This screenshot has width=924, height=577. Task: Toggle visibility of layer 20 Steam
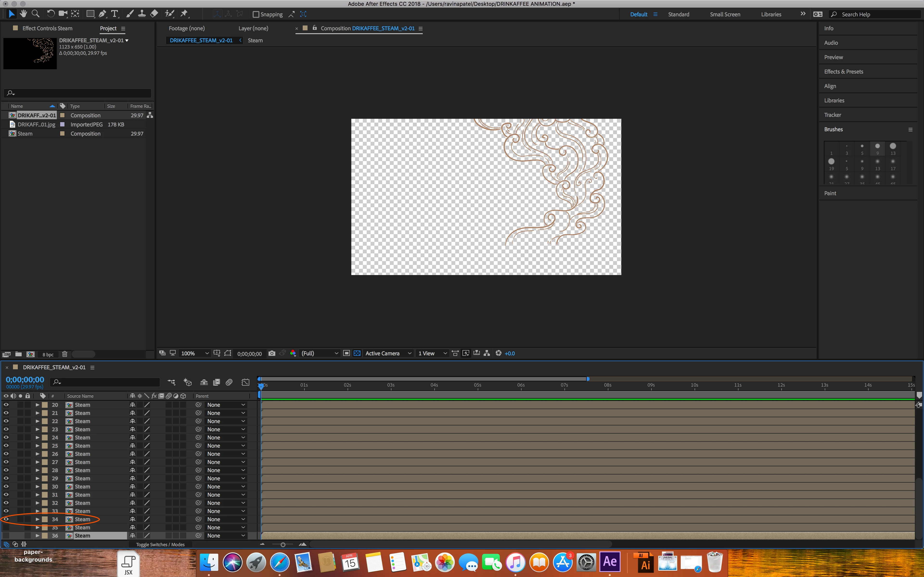point(6,405)
